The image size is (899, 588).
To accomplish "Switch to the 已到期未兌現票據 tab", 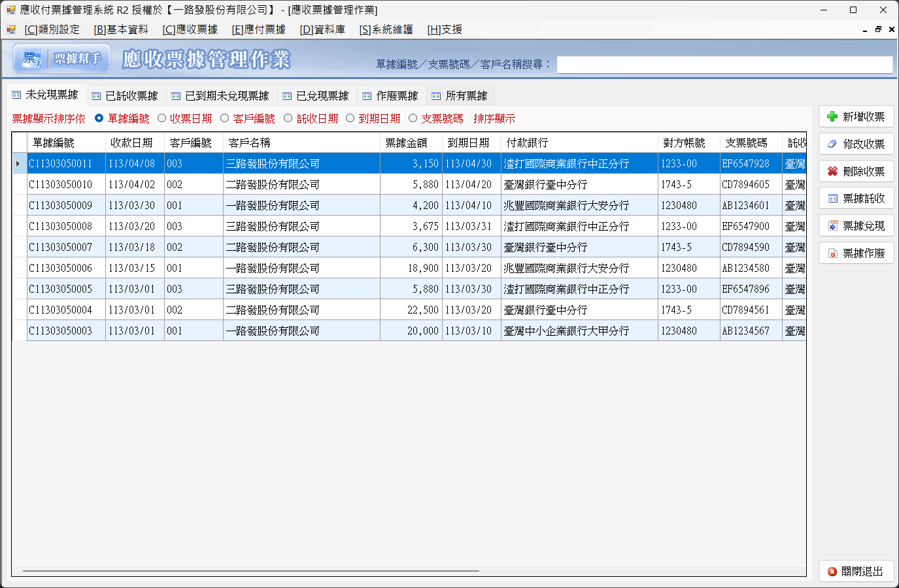I will point(220,96).
